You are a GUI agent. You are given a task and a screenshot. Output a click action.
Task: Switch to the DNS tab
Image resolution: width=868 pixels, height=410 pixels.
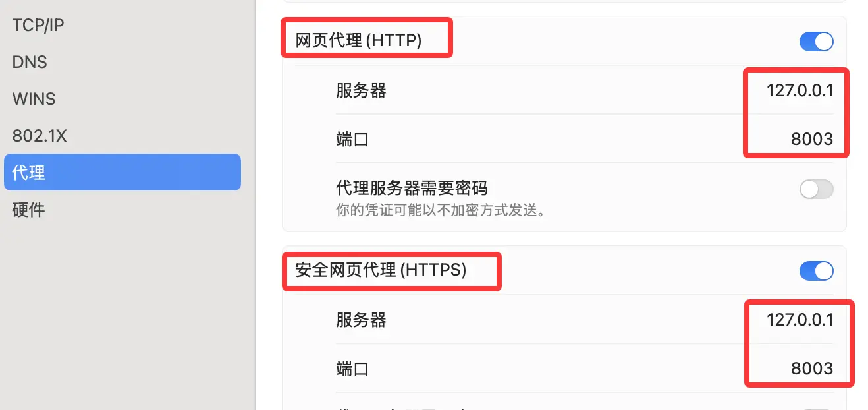pos(30,63)
